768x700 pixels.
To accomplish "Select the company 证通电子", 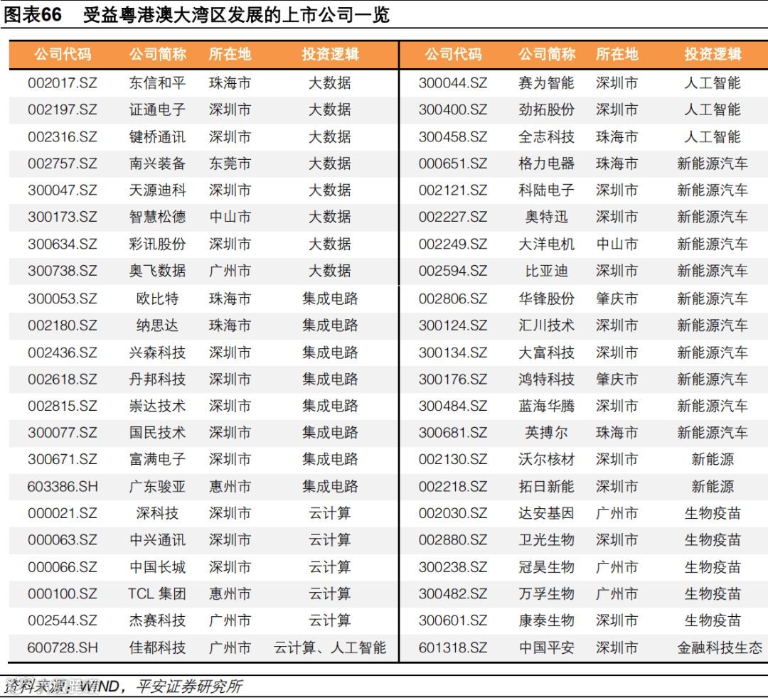I will tap(157, 109).
